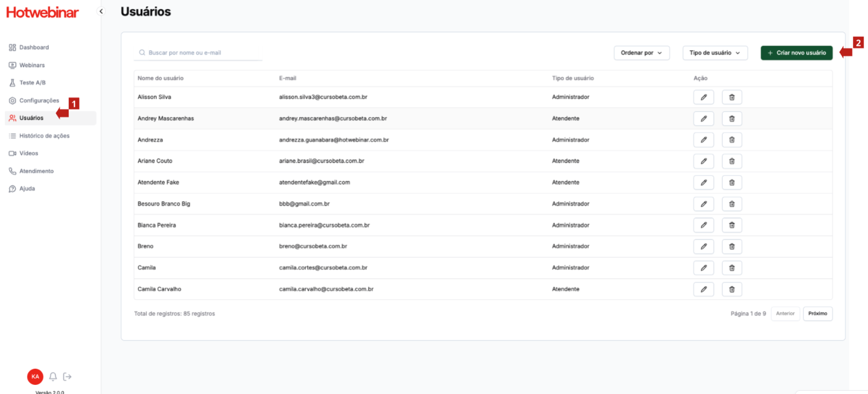Focus the search by name or e-mail field
The image size is (868, 394).
pyautogui.click(x=198, y=53)
